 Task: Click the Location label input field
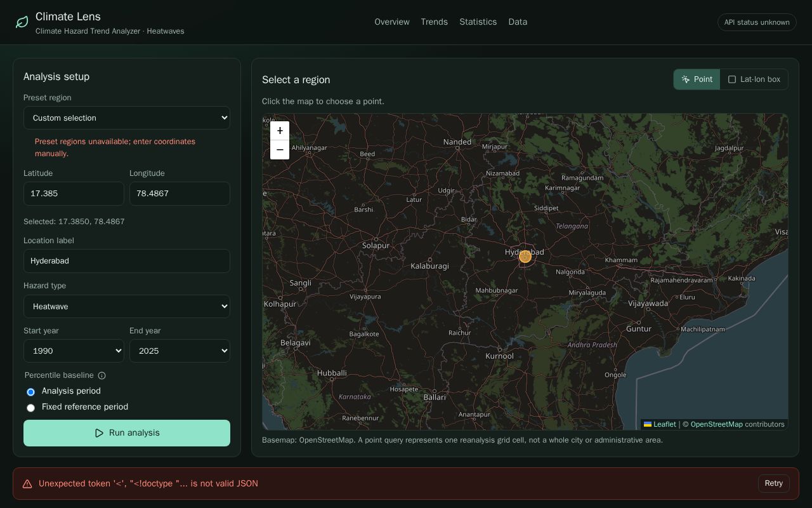point(127,261)
